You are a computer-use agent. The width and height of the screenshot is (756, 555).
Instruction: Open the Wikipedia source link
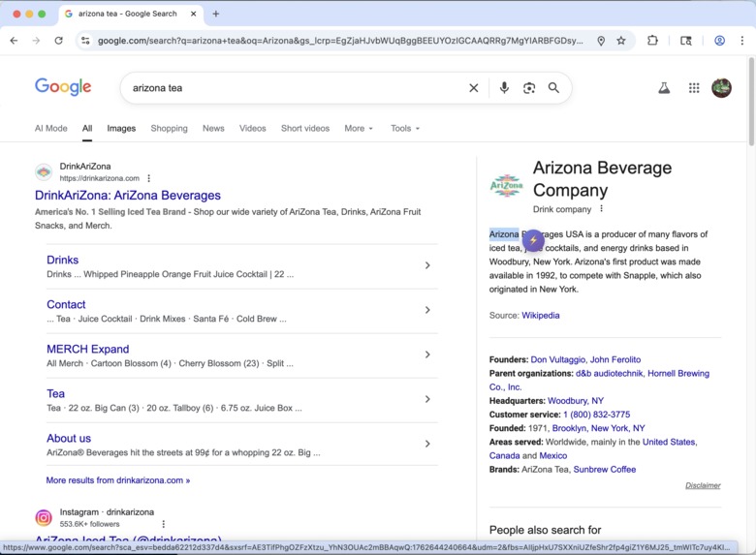pos(541,315)
